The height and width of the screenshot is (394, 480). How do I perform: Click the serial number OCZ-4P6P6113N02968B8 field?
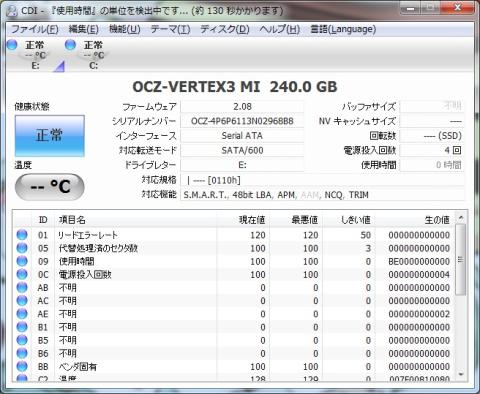tap(242, 121)
